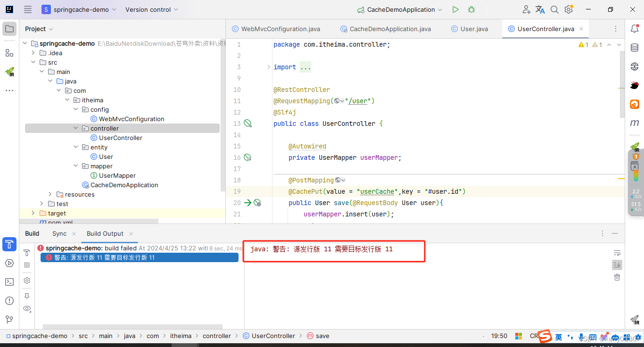Open Build tool window hammer icon

click(x=9, y=244)
